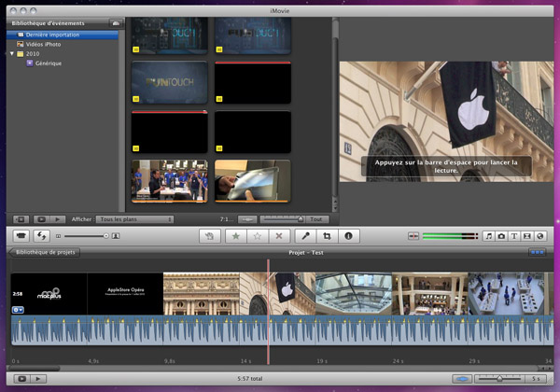Collapse the 2010 folder disclosure triangle
The image size is (560, 392).
[12, 53]
